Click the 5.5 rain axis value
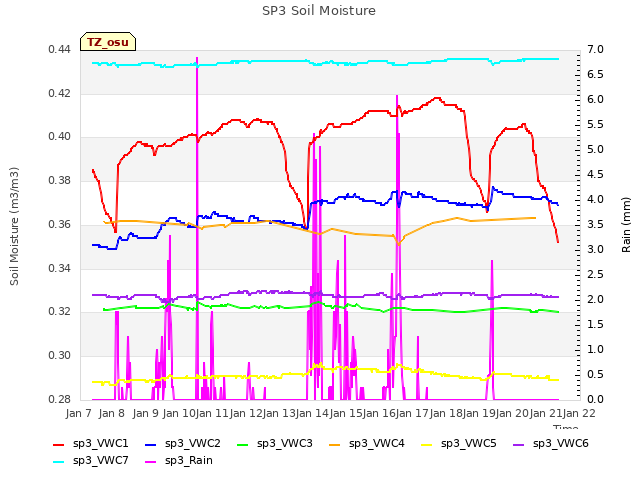Image resolution: width=640 pixels, height=480 pixels. [x=595, y=124]
